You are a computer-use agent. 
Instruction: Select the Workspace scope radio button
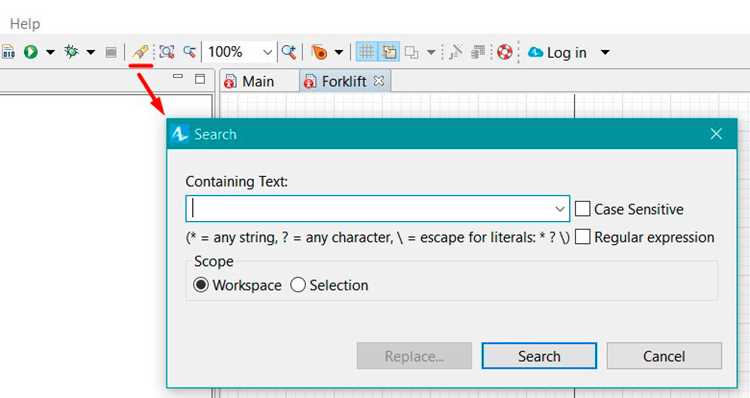click(201, 285)
